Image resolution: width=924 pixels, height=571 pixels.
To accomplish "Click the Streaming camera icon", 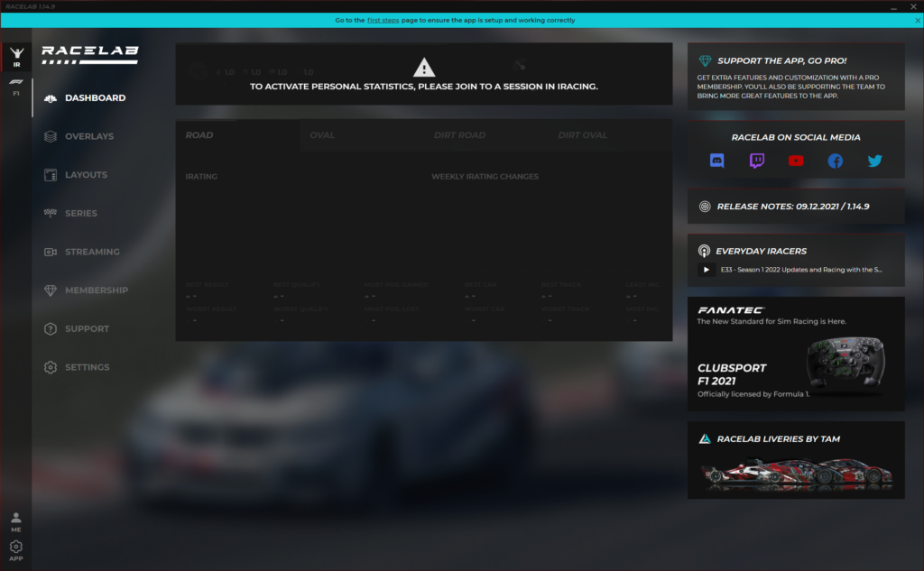I will [x=51, y=252].
